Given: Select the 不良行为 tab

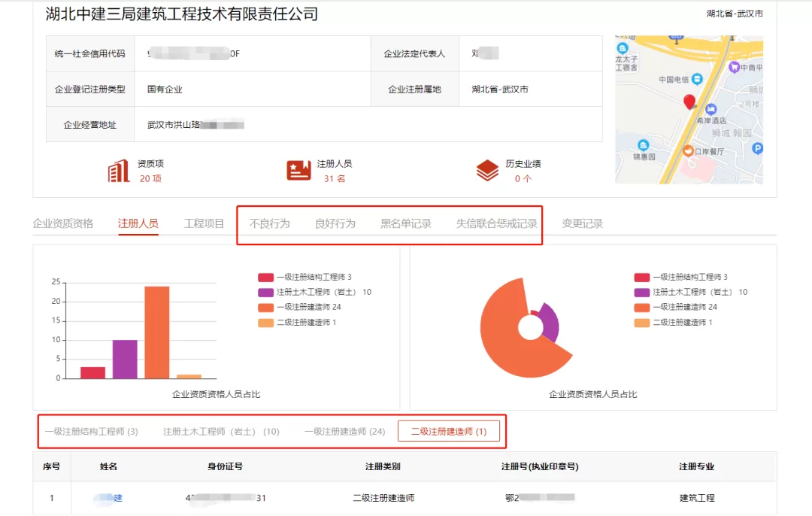Looking at the screenshot, I should (x=269, y=223).
